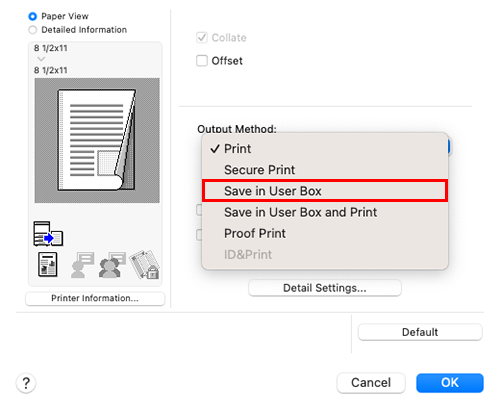Image resolution: width=500 pixels, height=409 pixels.
Task: Click the document layout page icon
Action: tap(48, 265)
